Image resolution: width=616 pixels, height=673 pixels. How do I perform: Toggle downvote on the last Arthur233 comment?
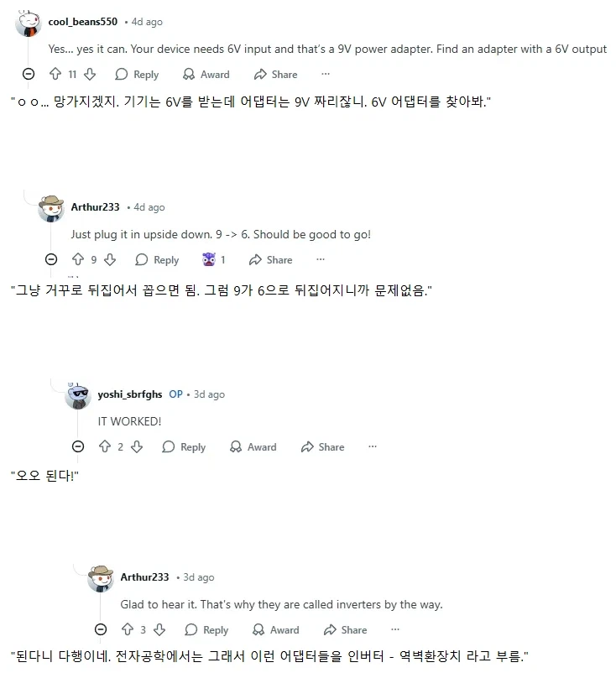[160, 629]
